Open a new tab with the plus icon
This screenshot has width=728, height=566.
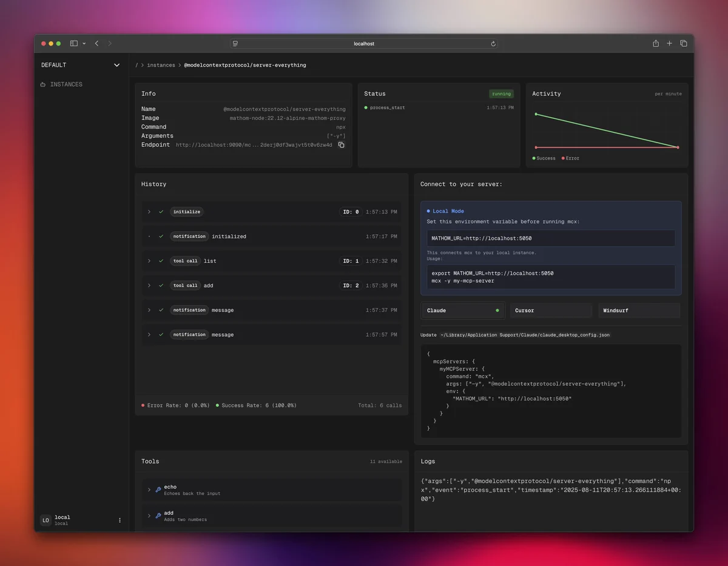670,43
